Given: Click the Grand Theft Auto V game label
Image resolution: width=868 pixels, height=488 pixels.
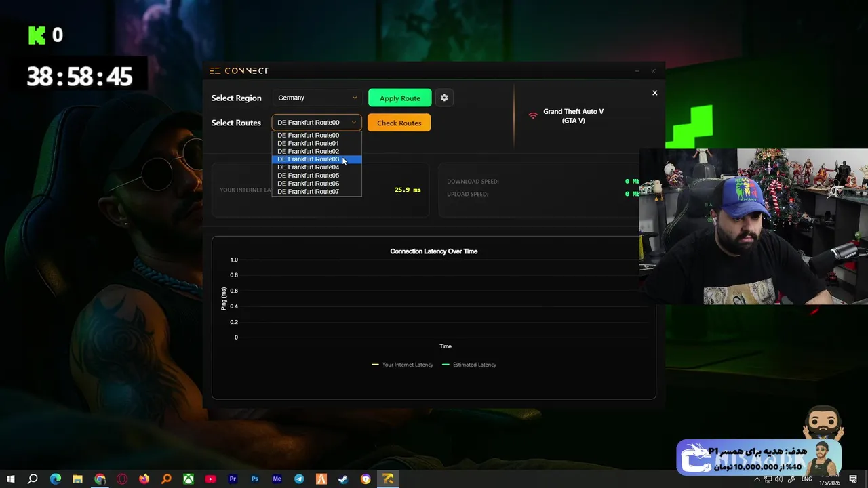Looking at the screenshot, I should click(573, 116).
